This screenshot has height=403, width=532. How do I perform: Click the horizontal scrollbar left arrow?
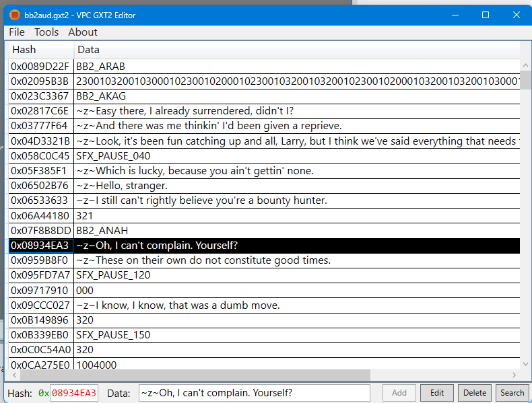15,375
